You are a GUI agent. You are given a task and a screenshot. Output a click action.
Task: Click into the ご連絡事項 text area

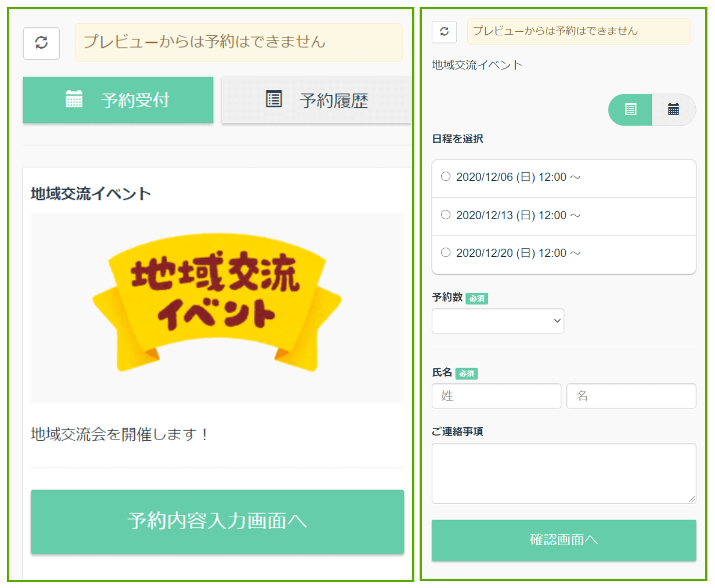pyautogui.click(x=563, y=473)
